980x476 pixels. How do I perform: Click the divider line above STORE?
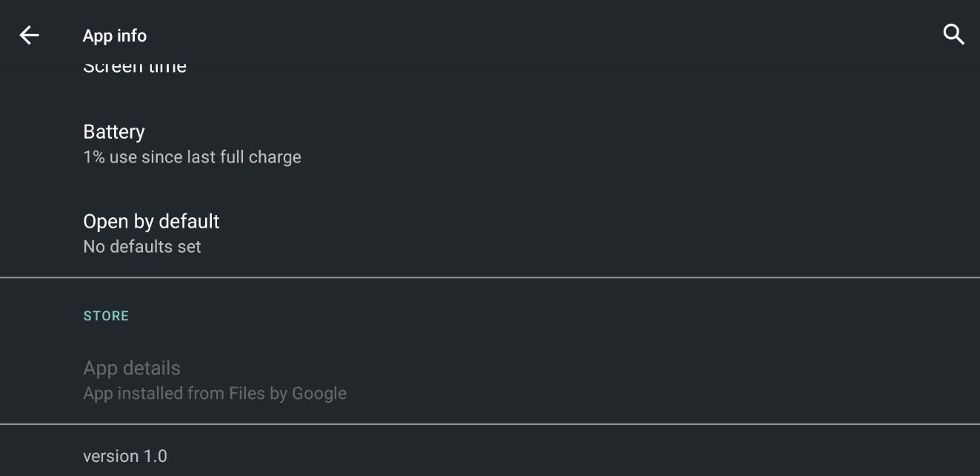(x=490, y=278)
